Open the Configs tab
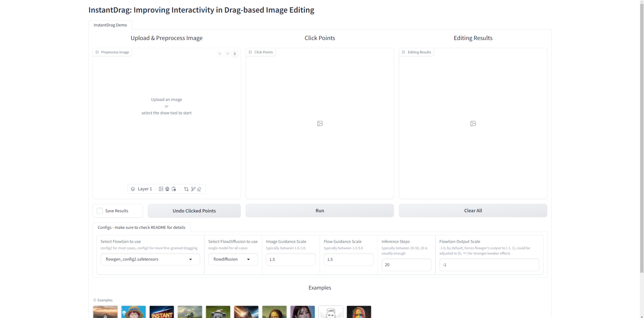This screenshot has width=644, height=318. tap(142, 227)
